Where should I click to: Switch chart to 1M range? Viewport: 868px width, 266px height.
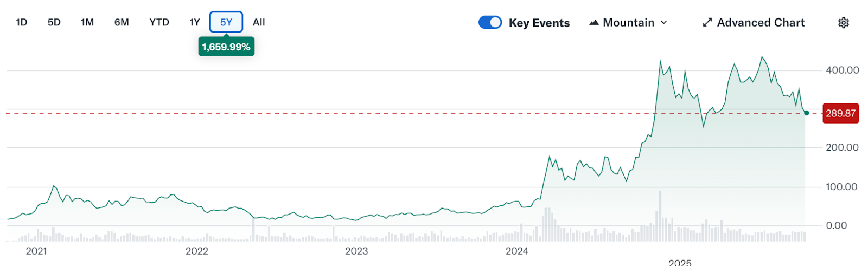point(87,22)
